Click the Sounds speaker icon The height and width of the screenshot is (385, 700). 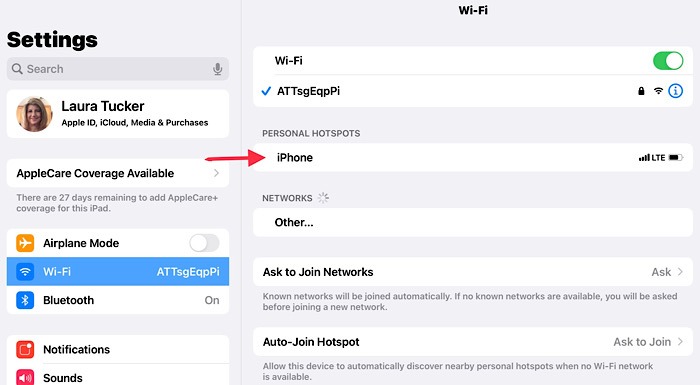pos(25,377)
